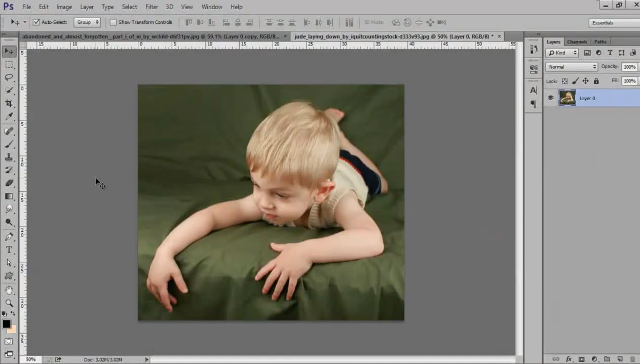Select the Horizontal Type tool

9,250
